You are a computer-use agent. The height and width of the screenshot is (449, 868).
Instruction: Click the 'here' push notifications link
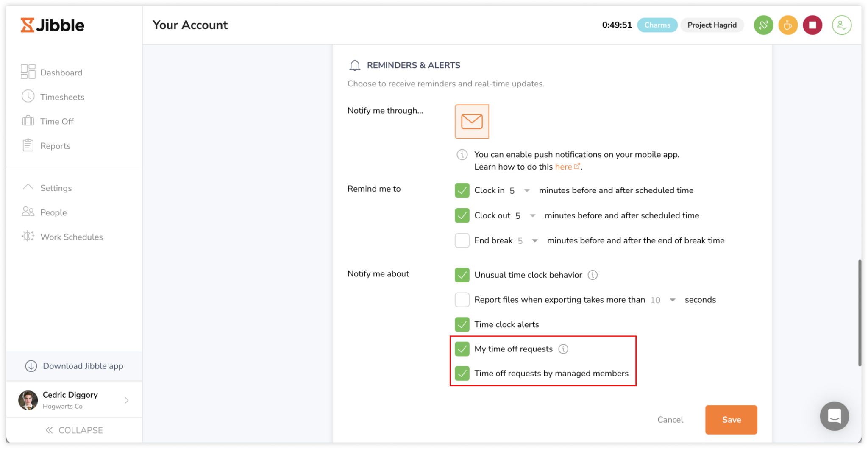tap(564, 167)
